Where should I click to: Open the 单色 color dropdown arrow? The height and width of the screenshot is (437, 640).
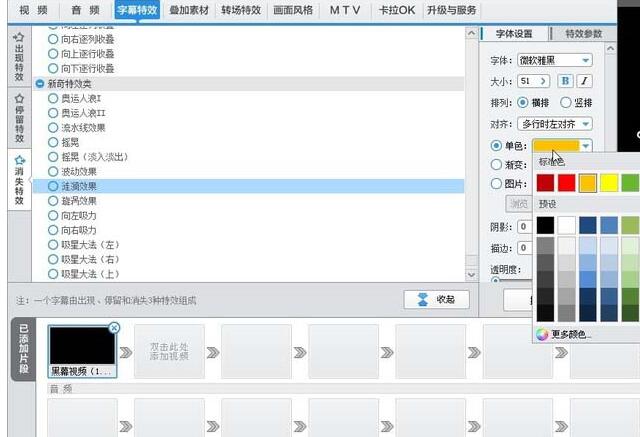pyautogui.click(x=585, y=145)
